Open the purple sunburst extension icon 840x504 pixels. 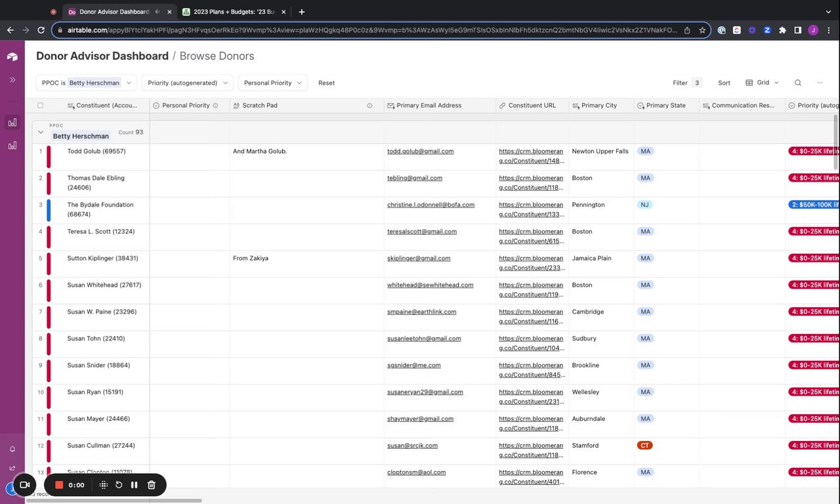point(752,30)
